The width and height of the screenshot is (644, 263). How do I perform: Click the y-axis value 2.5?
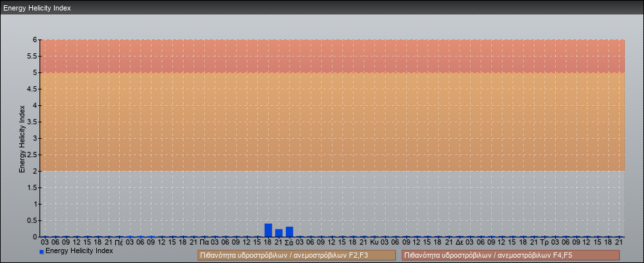click(33, 155)
